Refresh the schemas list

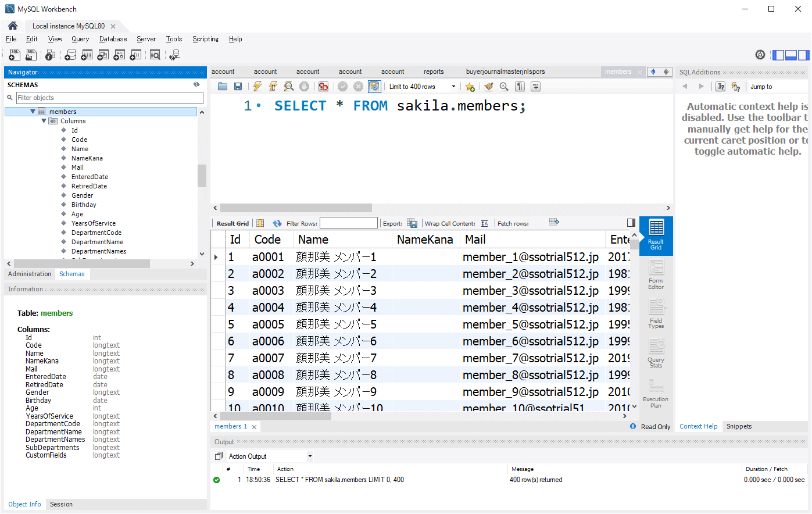pyautogui.click(x=196, y=85)
